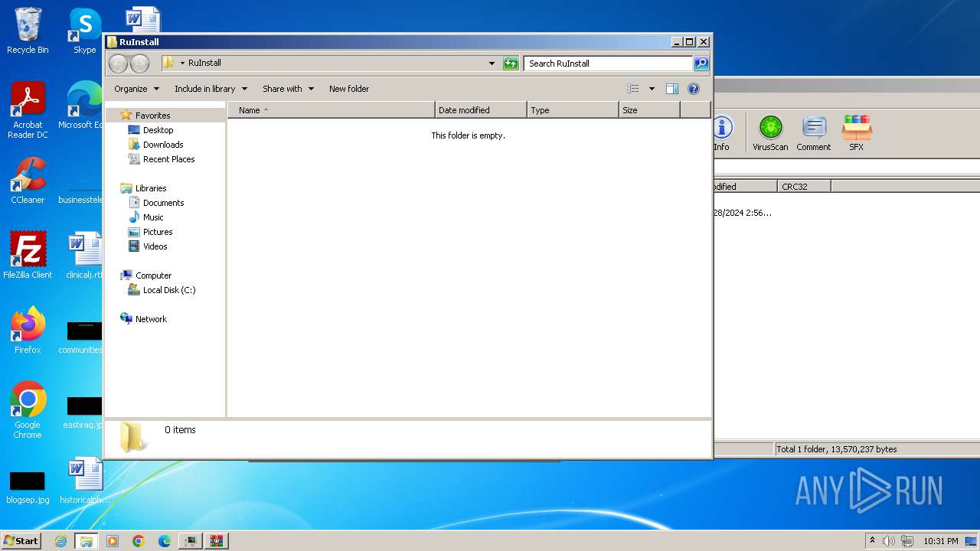980x551 pixels.
Task: Select Downloads under Favorites
Action: [x=163, y=145]
